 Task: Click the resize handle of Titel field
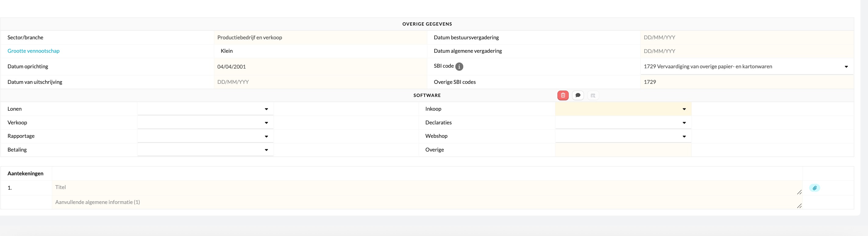click(799, 192)
